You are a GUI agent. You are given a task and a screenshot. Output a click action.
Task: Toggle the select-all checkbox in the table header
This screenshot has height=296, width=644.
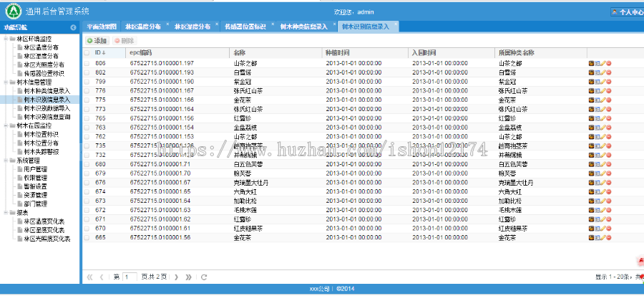pos(87,52)
